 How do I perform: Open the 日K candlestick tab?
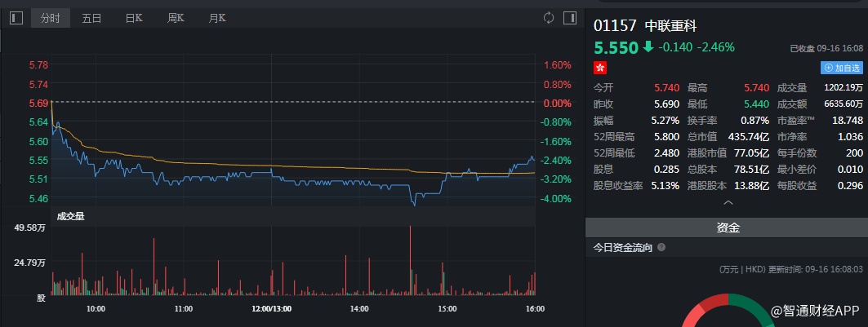point(134,17)
